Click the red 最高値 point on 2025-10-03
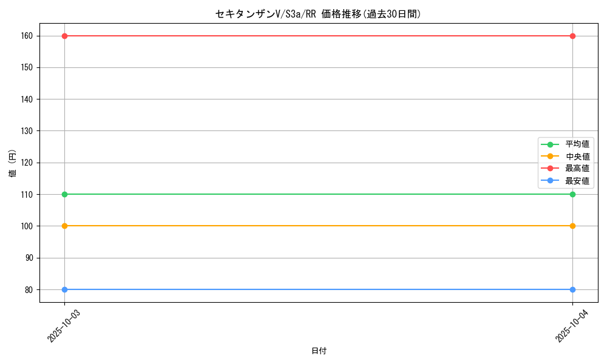Viewport: 607px width, 364px height. [x=64, y=36]
